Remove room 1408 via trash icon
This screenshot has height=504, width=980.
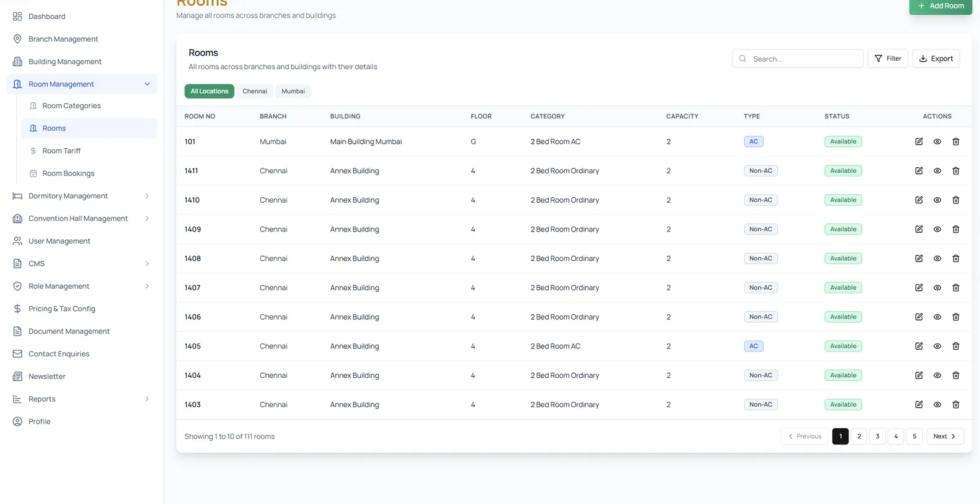tap(956, 258)
